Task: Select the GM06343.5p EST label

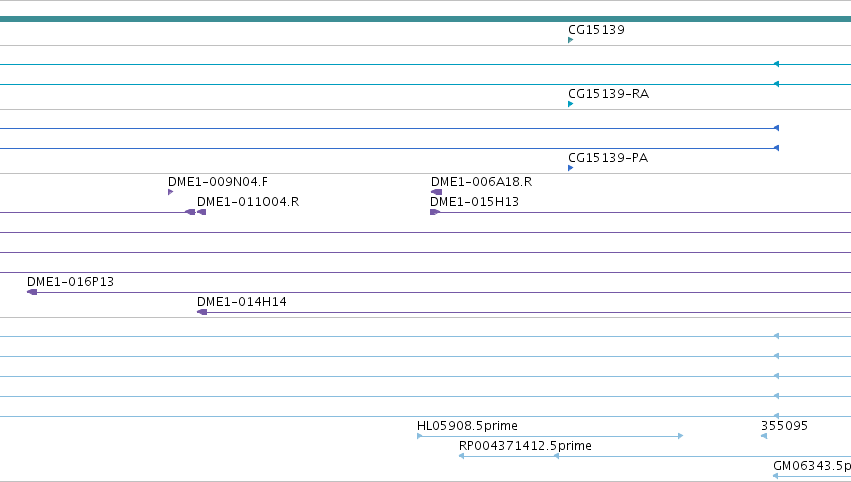Action: click(x=812, y=466)
